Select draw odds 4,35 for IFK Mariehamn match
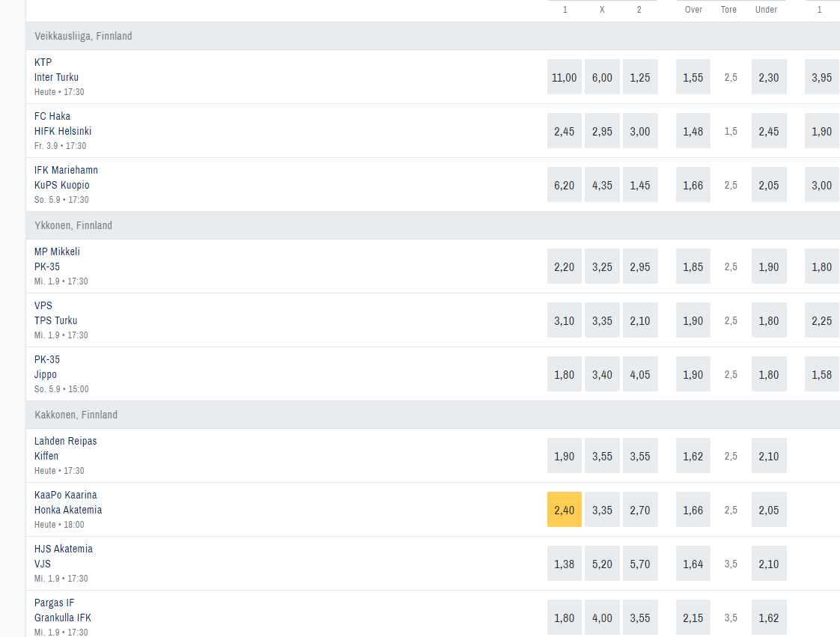 coord(602,185)
